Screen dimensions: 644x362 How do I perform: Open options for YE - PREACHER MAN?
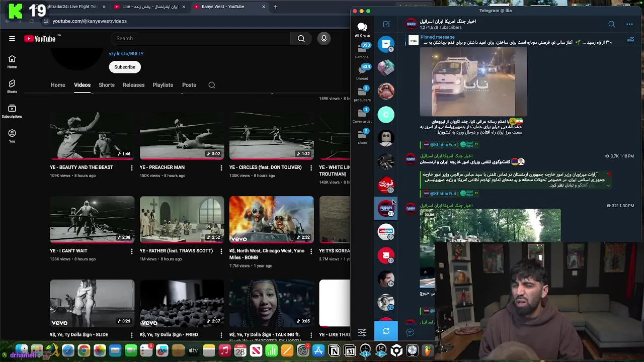(221, 167)
